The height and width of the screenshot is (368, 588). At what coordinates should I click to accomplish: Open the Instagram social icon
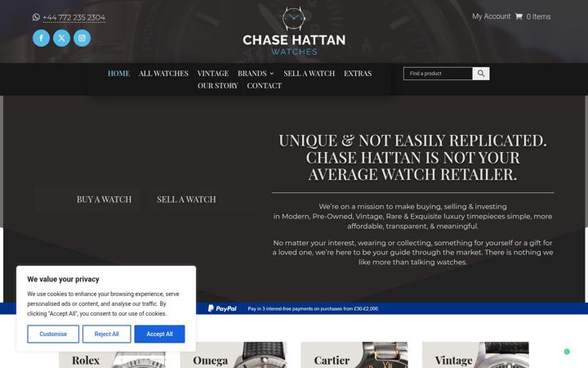tap(82, 38)
